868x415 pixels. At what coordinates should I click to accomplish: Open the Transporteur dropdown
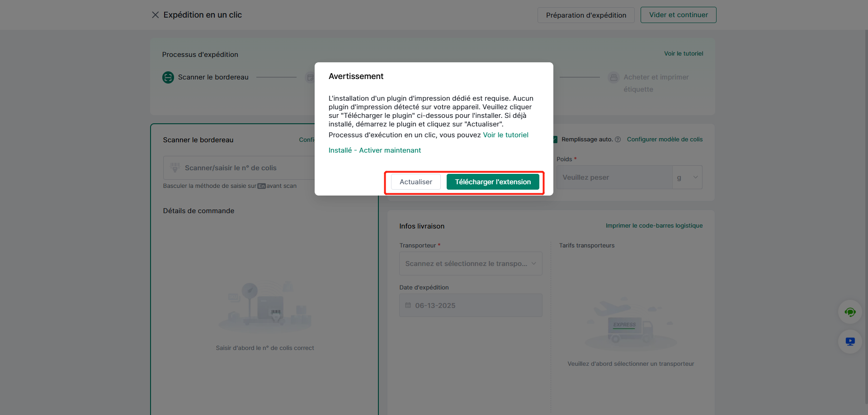[470, 264]
